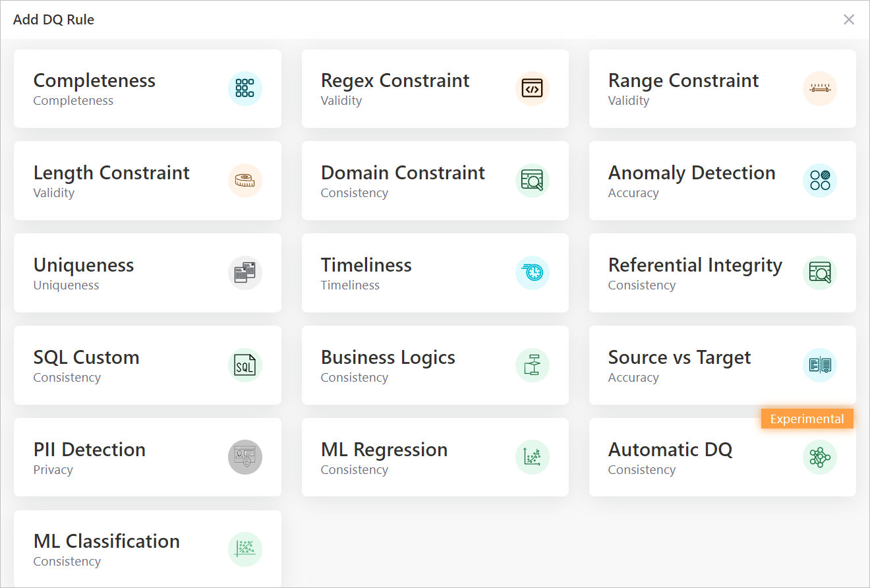Screen dimensions: 870x588
Task: Select the PII Detection badge icon
Action: (245, 457)
